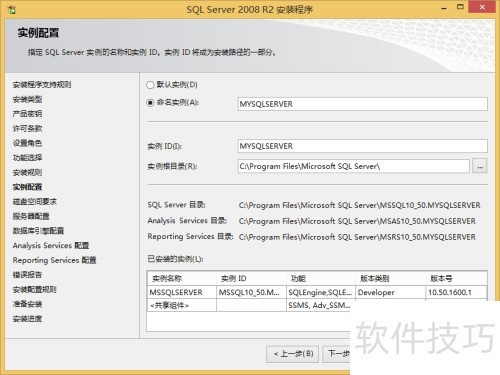
Task: Click the SSMS, Adv_SSM... features cell
Action: tap(319, 305)
